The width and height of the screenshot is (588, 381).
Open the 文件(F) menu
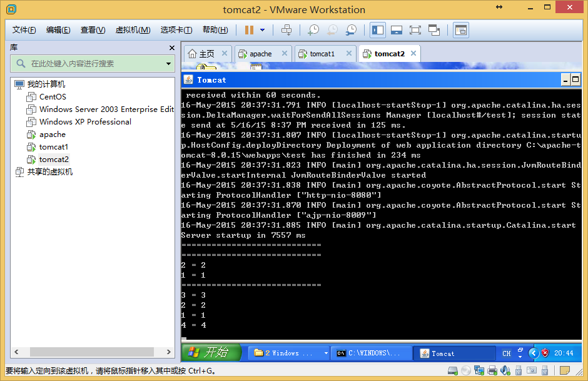pyautogui.click(x=24, y=30)
